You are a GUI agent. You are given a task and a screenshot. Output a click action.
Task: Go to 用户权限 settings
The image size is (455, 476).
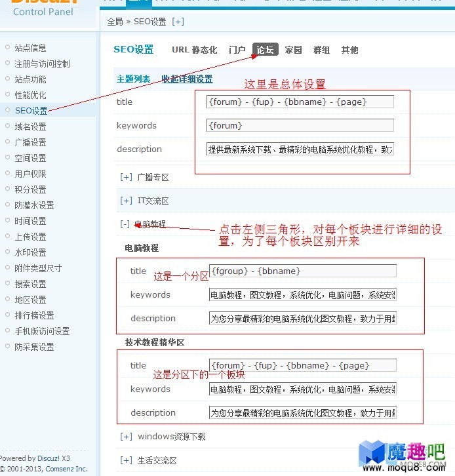(30, 174)
